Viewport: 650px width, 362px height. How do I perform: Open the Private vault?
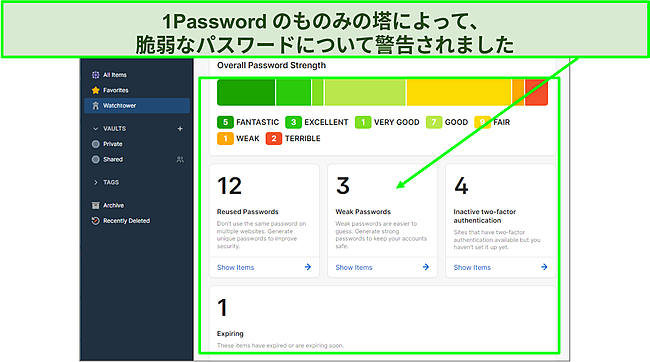(x=137, y=144)
